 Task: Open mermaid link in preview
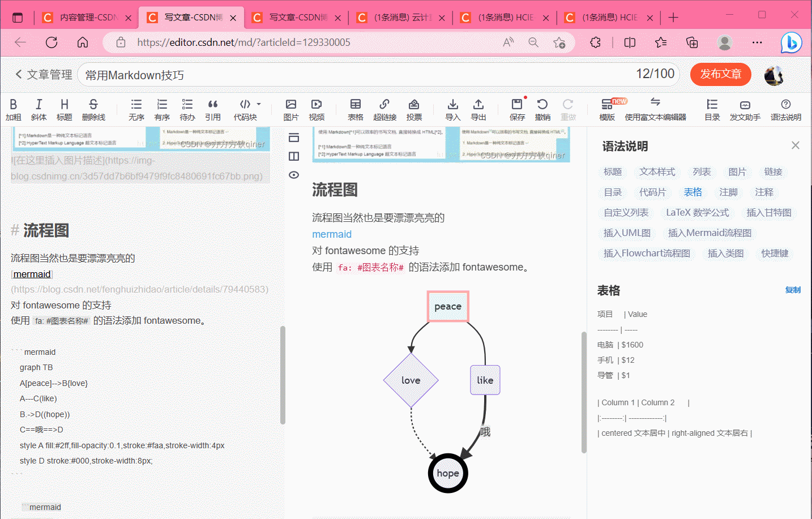[x=332, y=234]
